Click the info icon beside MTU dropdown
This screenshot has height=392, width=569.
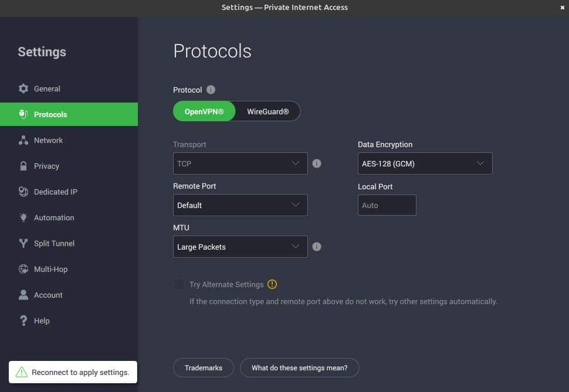[x=317, y=247]
